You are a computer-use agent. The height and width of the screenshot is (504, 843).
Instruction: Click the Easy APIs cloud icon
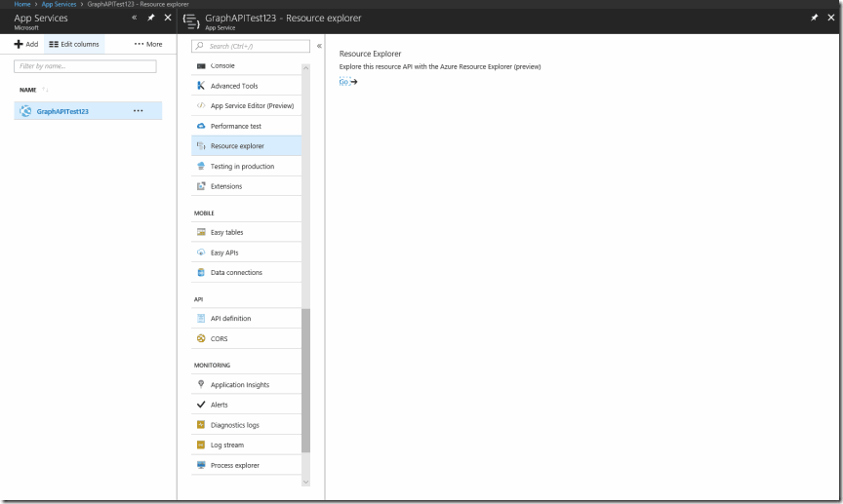201,252
